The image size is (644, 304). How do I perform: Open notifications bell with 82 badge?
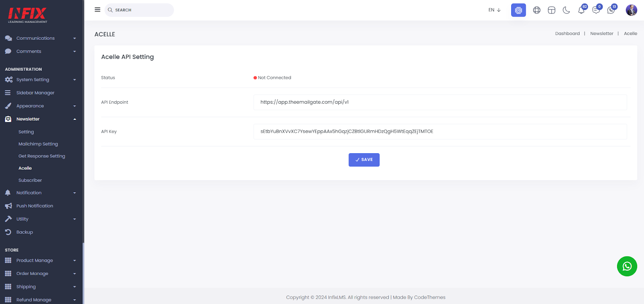582,10
